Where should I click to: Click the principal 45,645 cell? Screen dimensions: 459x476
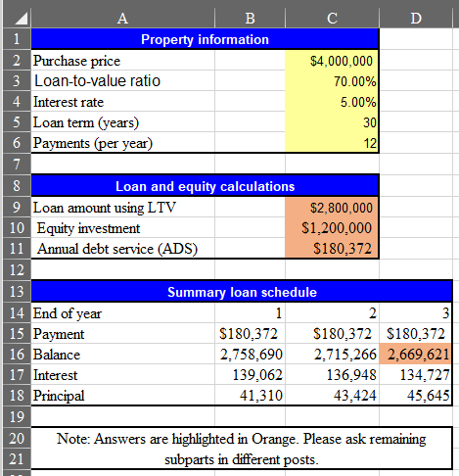416,395
